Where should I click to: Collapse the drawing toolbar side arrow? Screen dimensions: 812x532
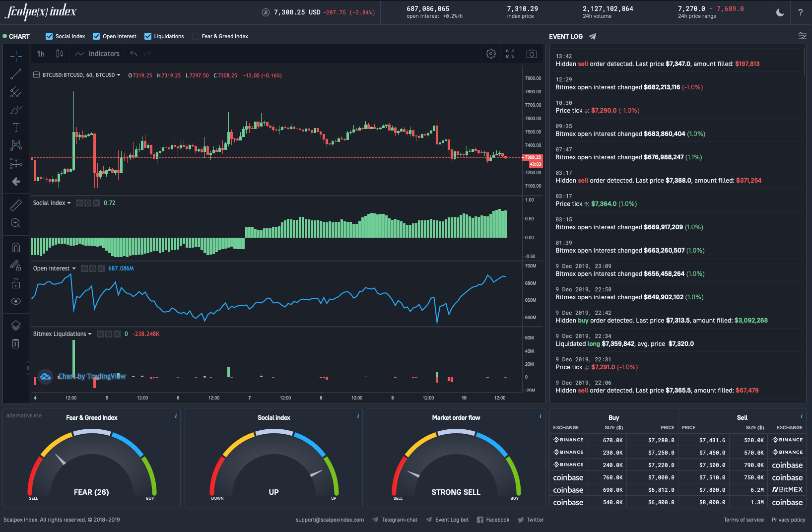(x=28, y=368)
